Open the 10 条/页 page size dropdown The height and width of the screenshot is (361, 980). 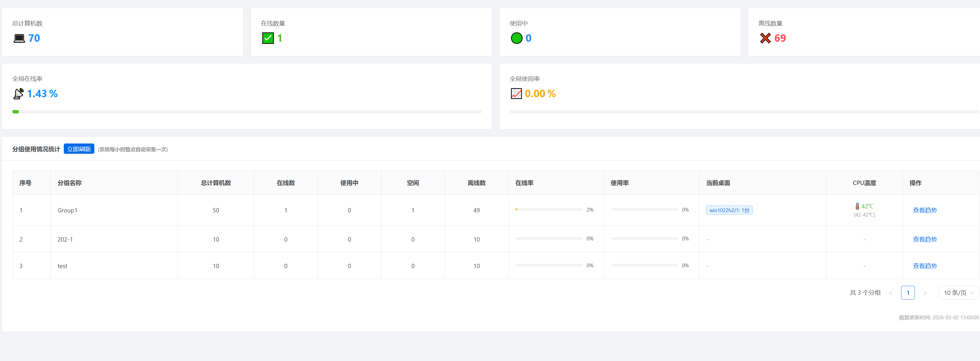click(x=958, y=292)
